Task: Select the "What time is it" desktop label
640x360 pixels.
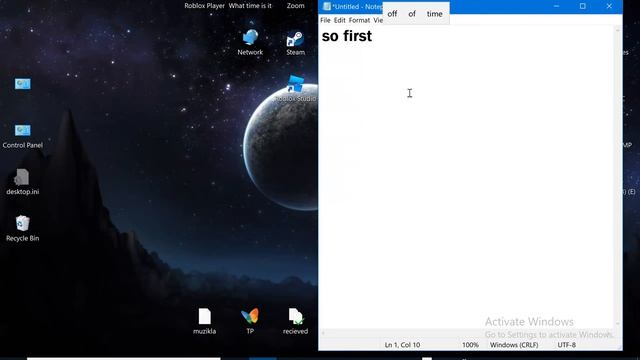Action: [250, 6]
